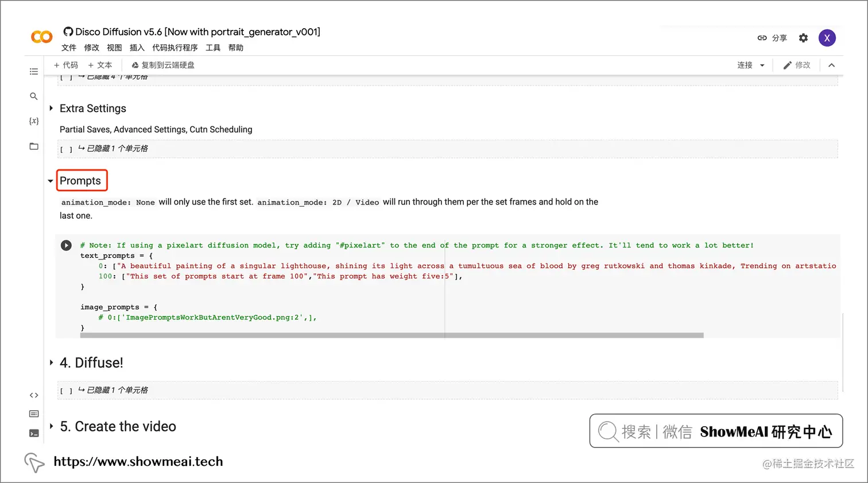Open the 连接 connect dropdown
868x483 pixels.
pos(751,65)
